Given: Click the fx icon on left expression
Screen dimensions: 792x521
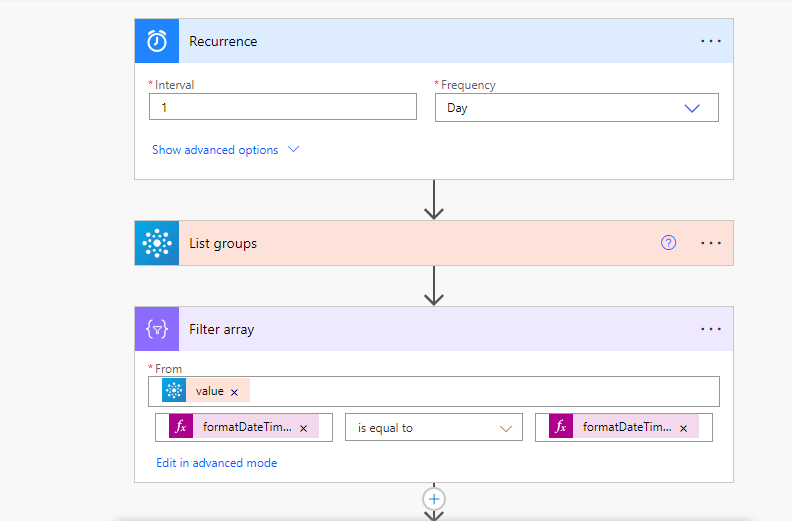Looking at the screenshot, I should pyautogui.click(x=181, y=427).
